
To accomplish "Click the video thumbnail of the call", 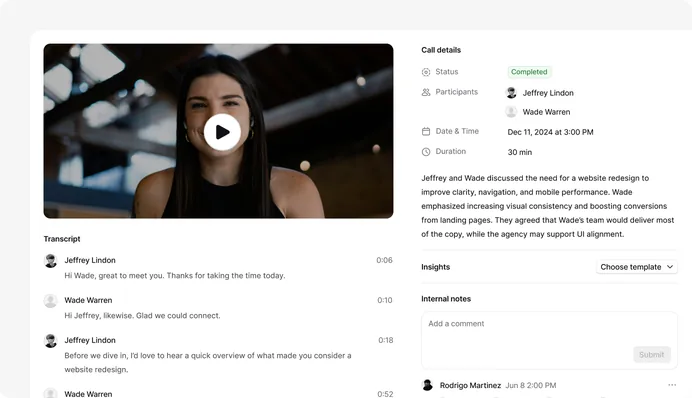I will [x=218, y=131].
